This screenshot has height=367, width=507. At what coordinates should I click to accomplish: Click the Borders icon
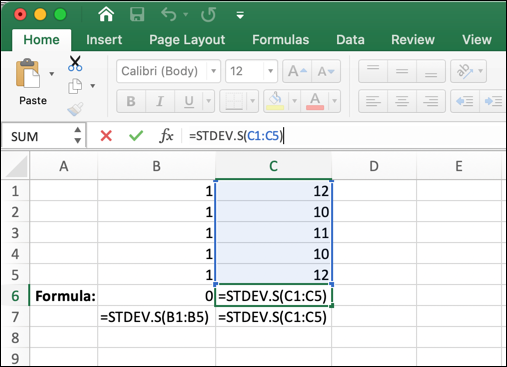click(x=234, y=101)
